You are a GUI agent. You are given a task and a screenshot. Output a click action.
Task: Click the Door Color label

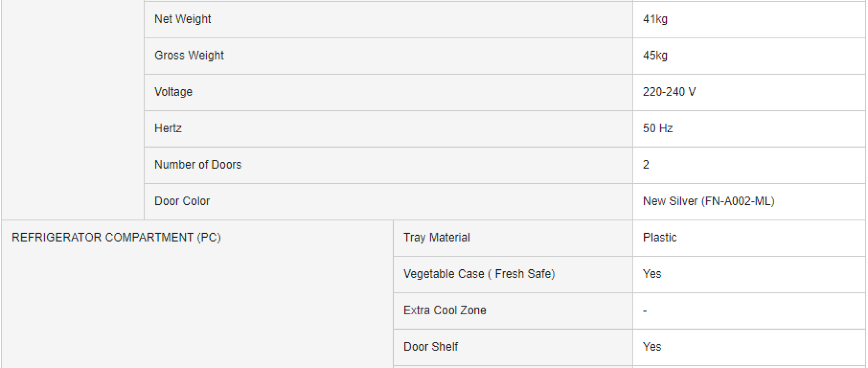pos(182,201)
